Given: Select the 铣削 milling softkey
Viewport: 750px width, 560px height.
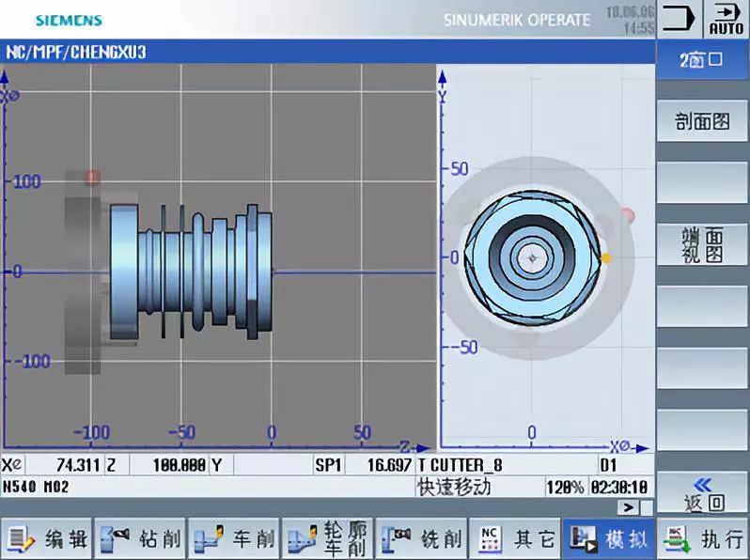Looking at the screenshot, I should tap(422, 538).
